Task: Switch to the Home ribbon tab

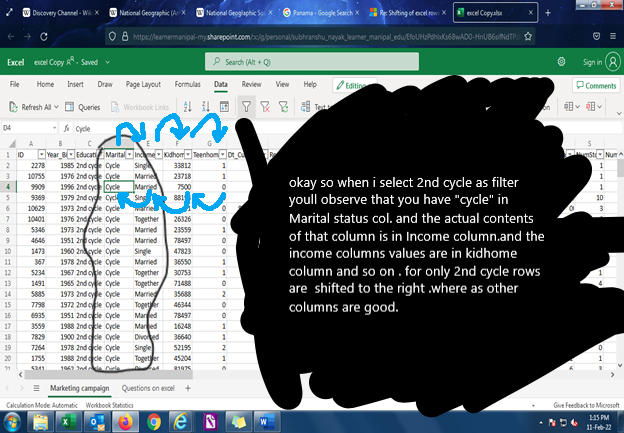Action: coord(45,84)
